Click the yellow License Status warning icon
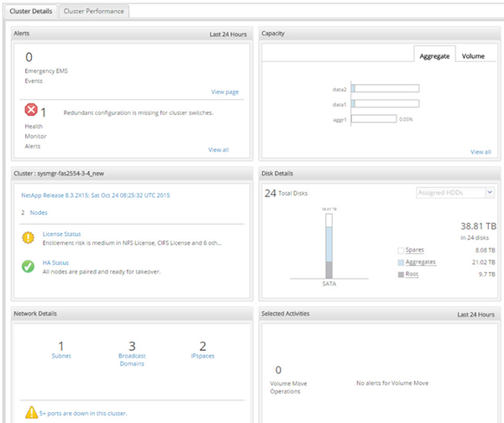504x423 pixels. [x=29, y=238]
